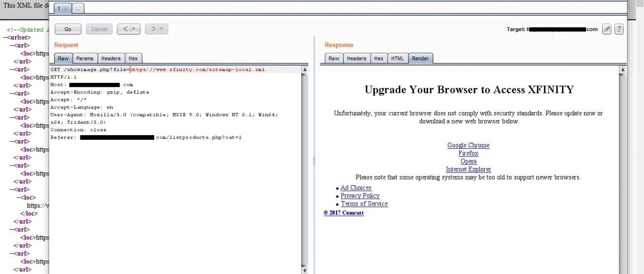
Task: Click the Accept: */* header line
Action: (x=68, y=100)
